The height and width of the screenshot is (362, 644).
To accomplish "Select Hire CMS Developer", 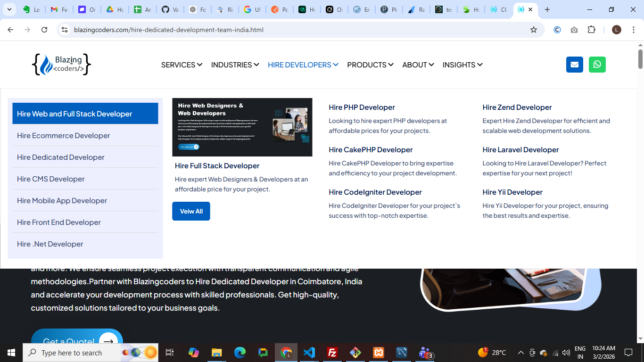I will 85,179.
